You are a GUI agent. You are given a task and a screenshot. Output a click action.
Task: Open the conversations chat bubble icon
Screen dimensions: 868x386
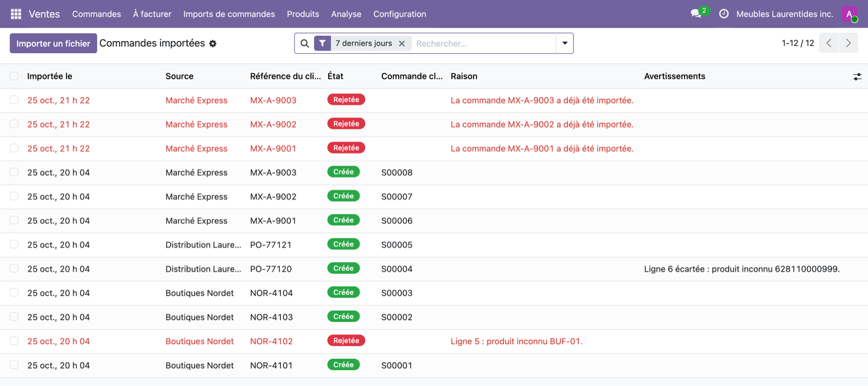pos(696,14)
